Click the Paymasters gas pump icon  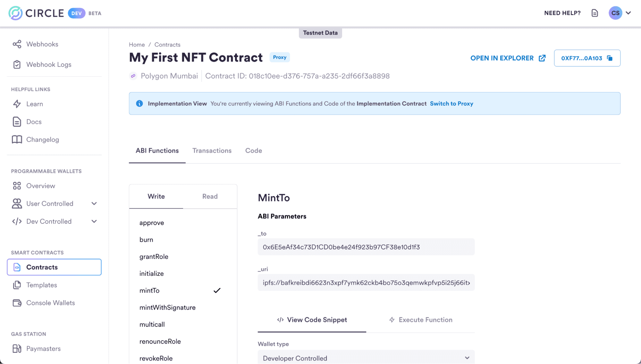coord(17,349)
